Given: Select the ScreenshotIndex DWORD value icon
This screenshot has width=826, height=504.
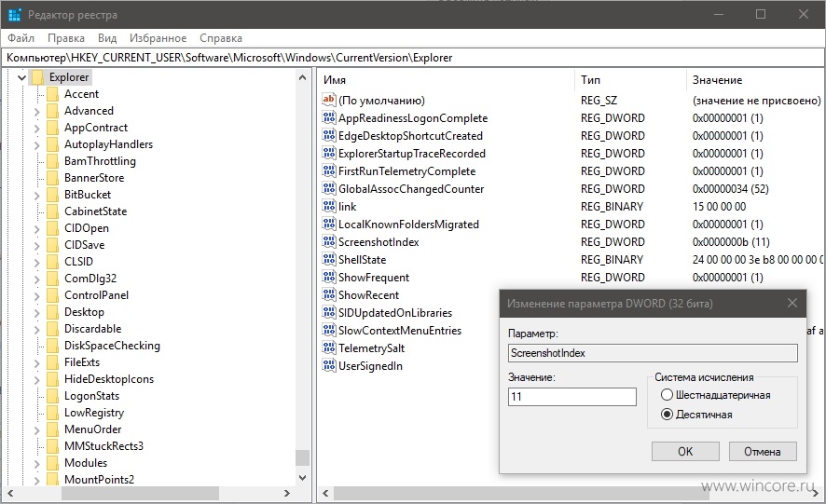Looking at the screenshot, I should pos(329,241).
